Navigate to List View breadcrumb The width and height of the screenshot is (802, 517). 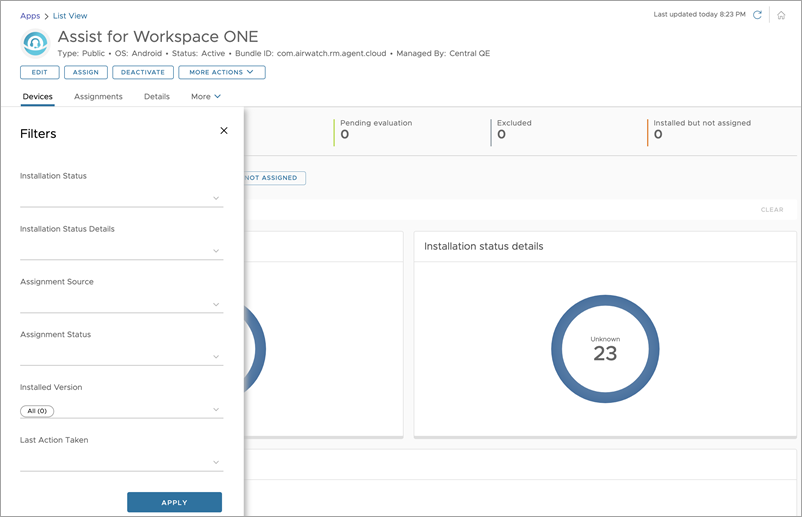pos(70,16)
